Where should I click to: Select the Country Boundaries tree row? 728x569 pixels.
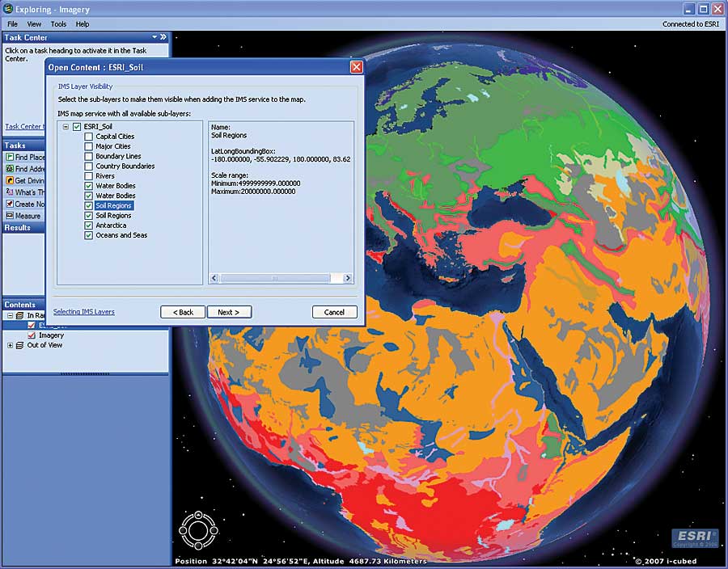(125, 166)
